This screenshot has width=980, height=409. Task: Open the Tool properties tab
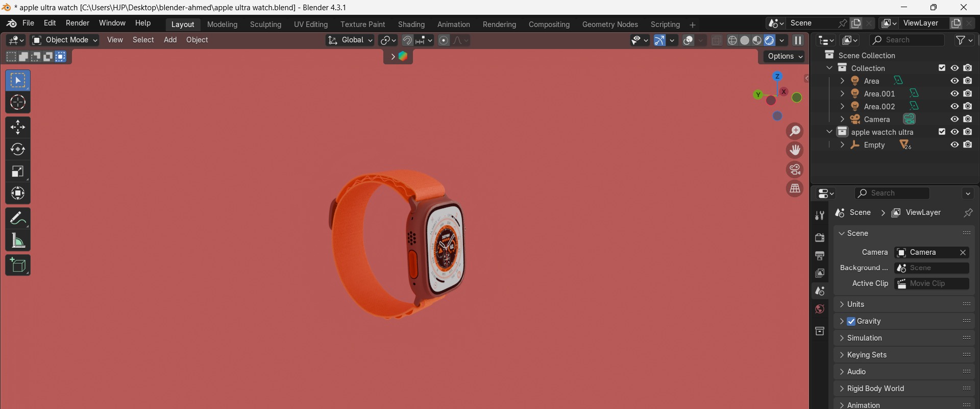pyautogui.click(x=820, y=215)
